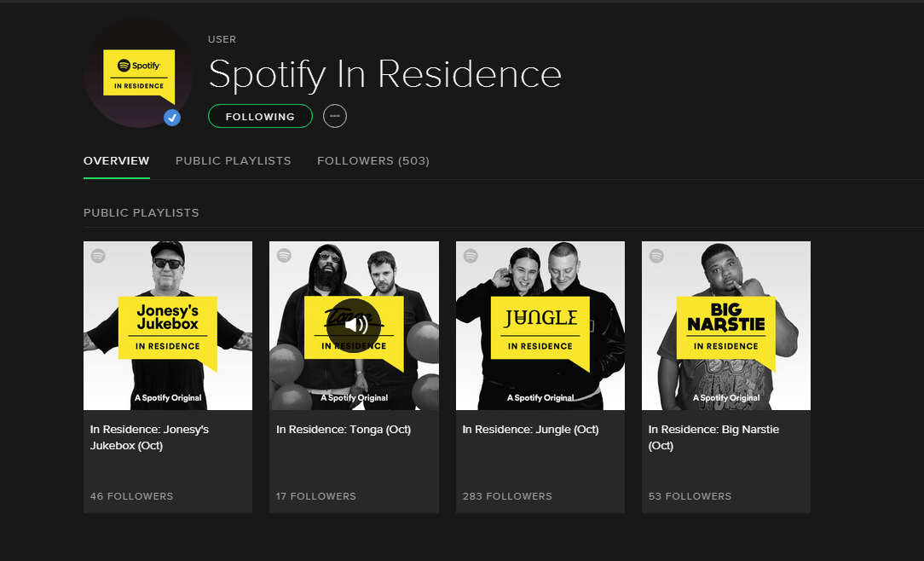
Task: Click Spotify logo on Big Narstie cover
Action: pos(656,256)
